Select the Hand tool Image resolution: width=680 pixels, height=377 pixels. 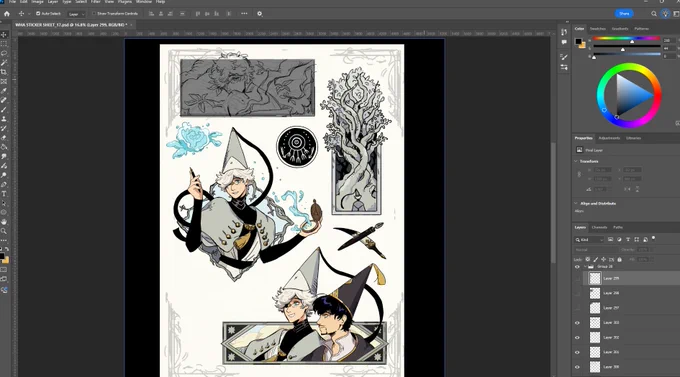(4, 222)
